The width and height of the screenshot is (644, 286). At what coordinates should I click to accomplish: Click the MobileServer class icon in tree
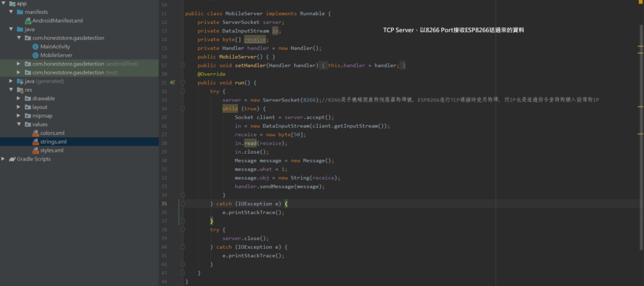click(x=35, y=55)
